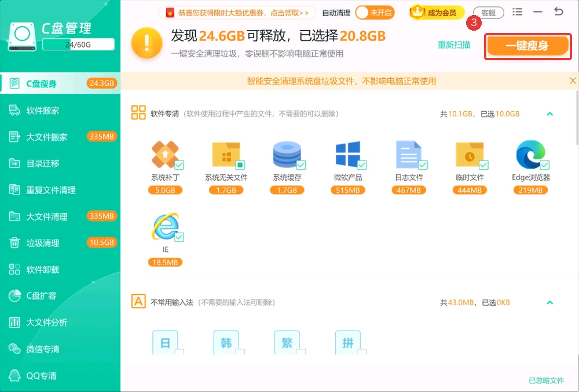Collapse the 不常用输入法 section chevron
This screenshot has width=579, height=392.
550,302
